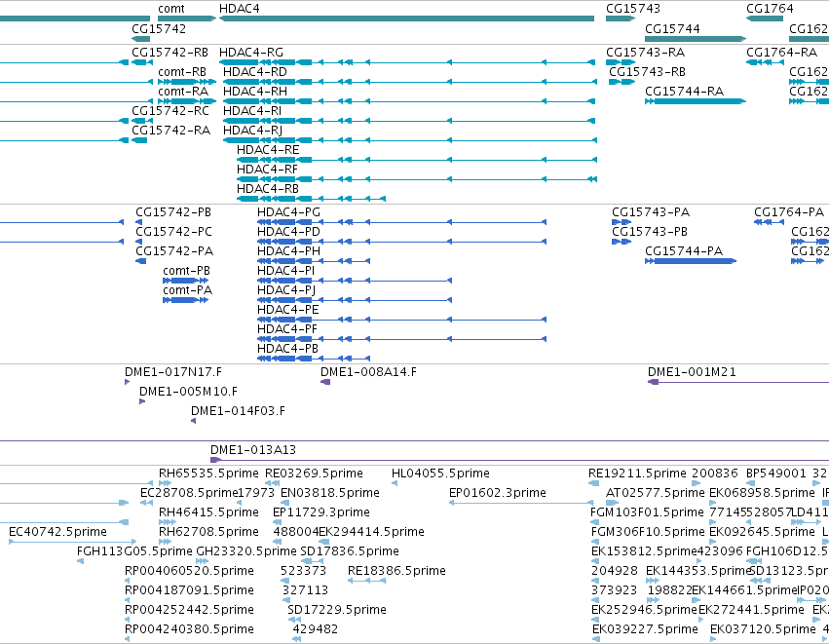Click protein HDAC4-PB label
The width and height of the screenshot is (829, 644).
pyautogui.click(x=288, y=349)
